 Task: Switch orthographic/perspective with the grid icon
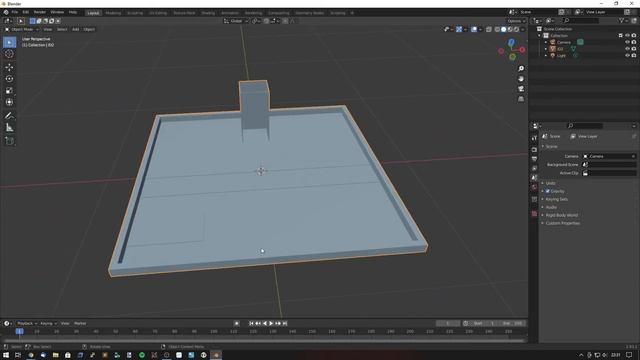[x=521, y=99]
